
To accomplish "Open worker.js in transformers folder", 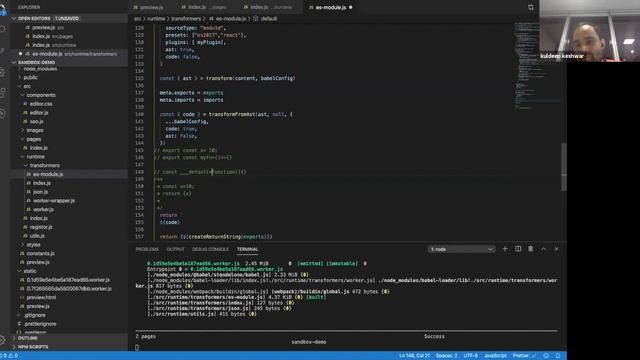I will [43, 209].
